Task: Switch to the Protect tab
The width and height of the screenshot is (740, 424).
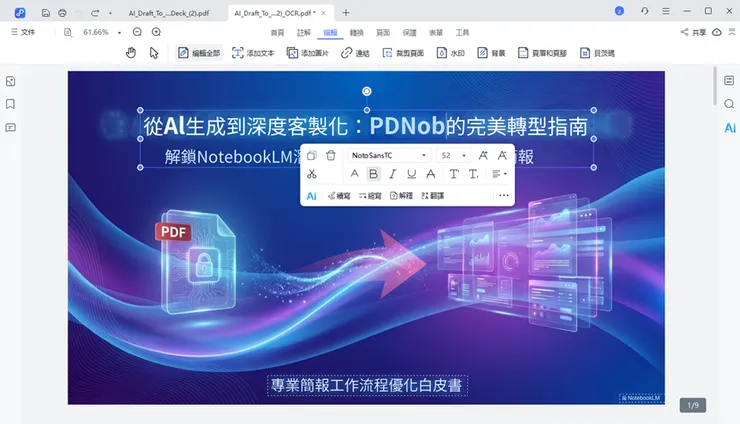Action: pos(410,33)
